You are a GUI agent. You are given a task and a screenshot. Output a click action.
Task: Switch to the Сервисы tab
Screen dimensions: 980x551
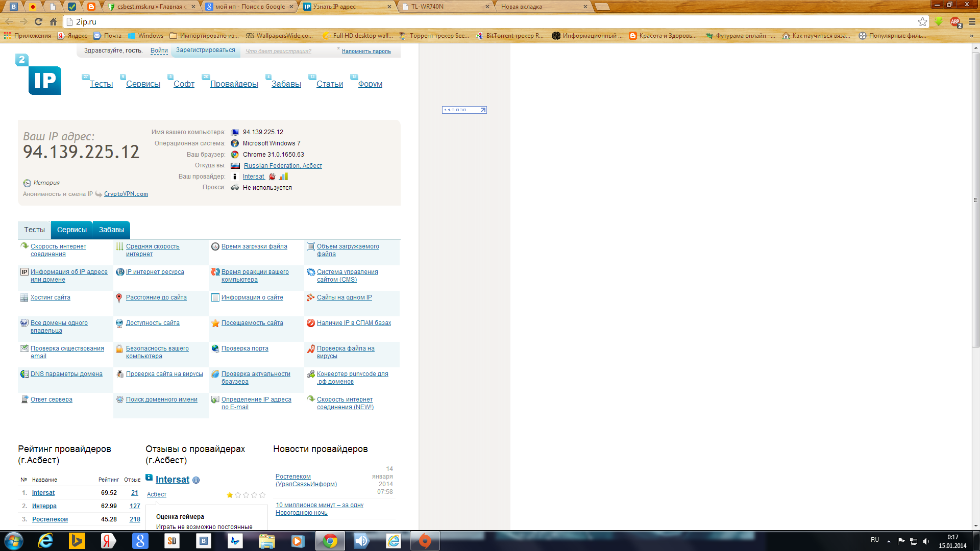(x=71, y=230)
